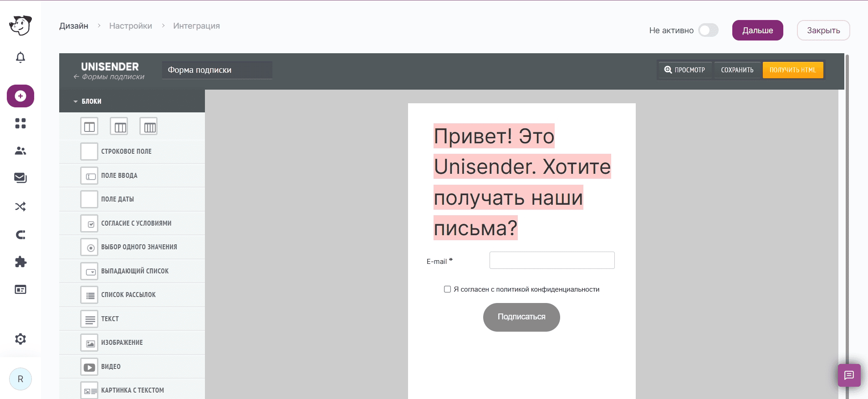Go to the Настройки step
Viewport: 868px width, 399px height.
[131, 26]
